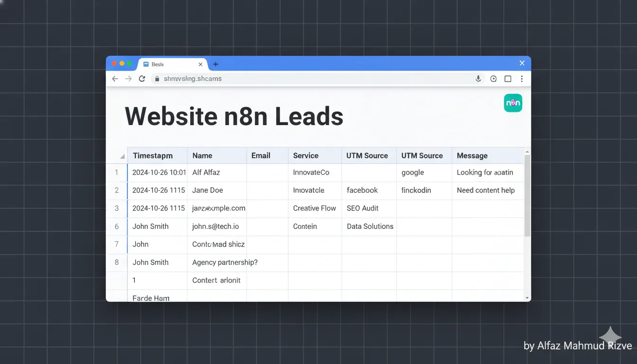Image resolution: width=637 pixels, height=364 pixels.
Task: Click the n8n logo in the top-right corner
Action: [513, 102]
